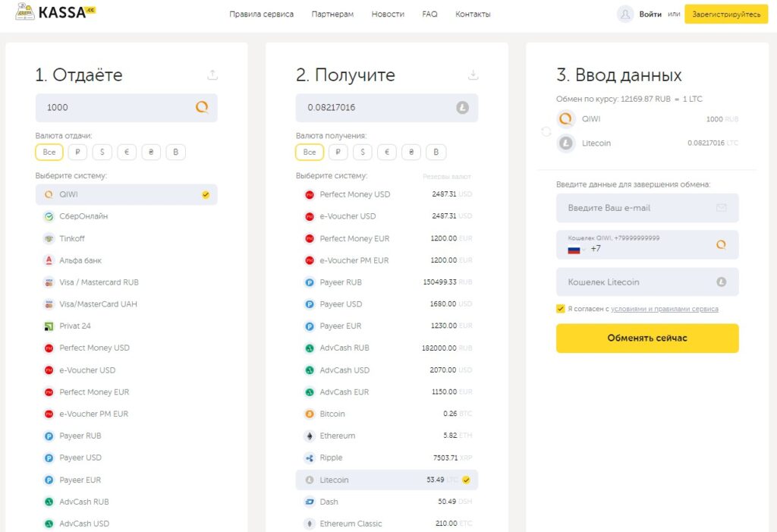Open Новости page
The width and height of the screenshot is (777, 532).
pos(388,14)
